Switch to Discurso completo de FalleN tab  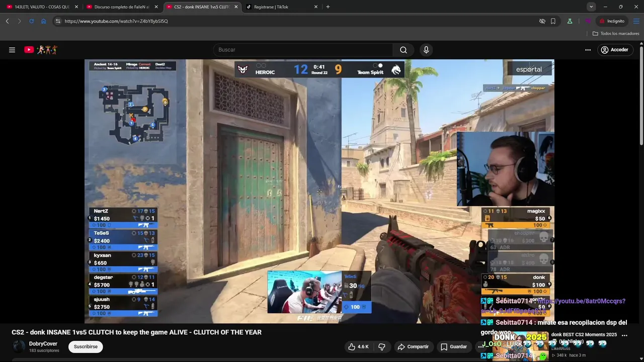pos(122,7)
